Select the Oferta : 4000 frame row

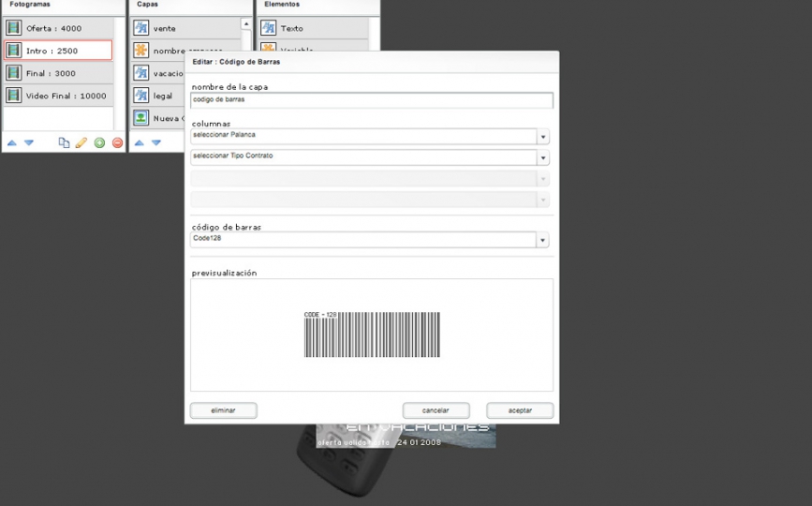click(x=58, y=28)
